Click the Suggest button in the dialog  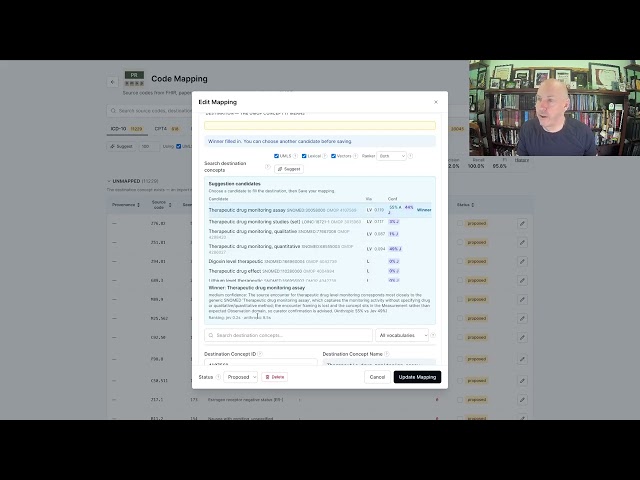click(x=289, y=169)
